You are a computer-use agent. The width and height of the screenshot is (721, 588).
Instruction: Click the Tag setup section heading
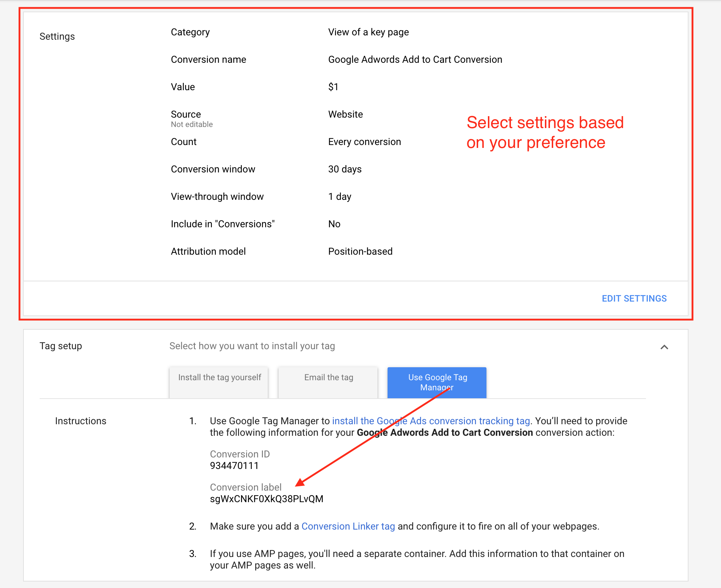(61, 346)
